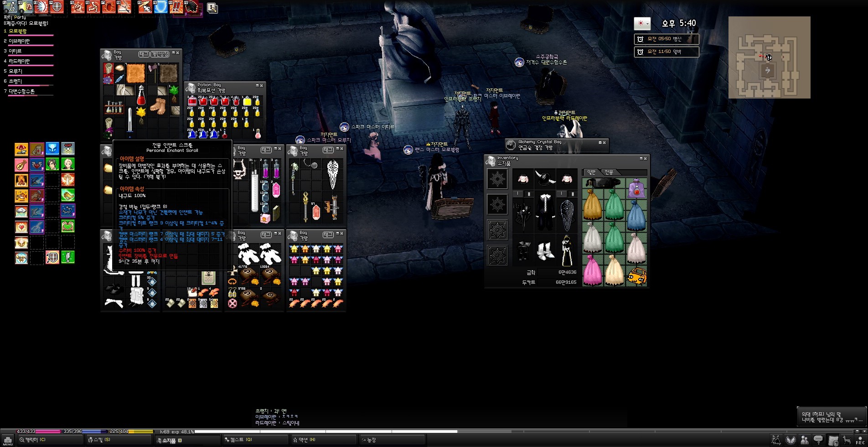Click the yellow bottle in Potion Bag
868x447 pixels.
click(x=247, y=101)
